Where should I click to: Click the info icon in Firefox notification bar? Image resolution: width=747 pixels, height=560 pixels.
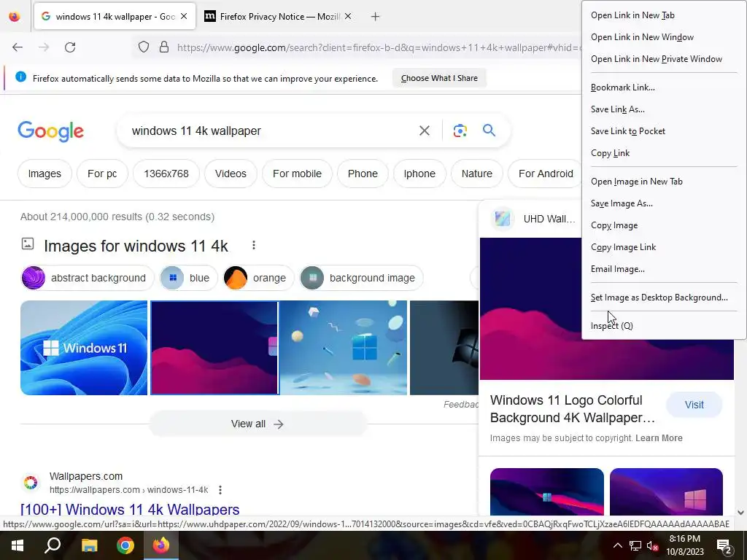click(x=20, y=77)
